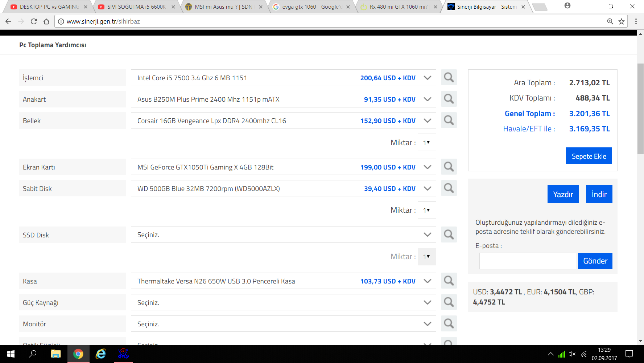Screen dimensions: 644x363
Task: Click the Sepete Ekle button
Action: (x=589, y=156)
